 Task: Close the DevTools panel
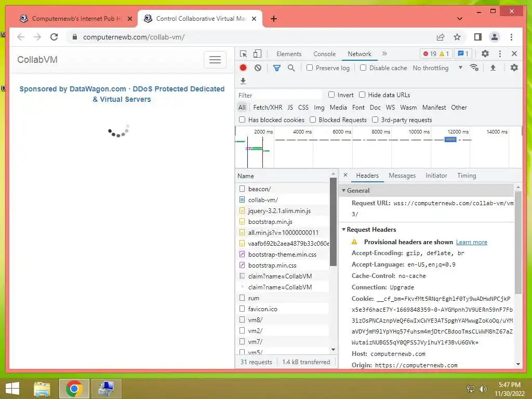coord(514,54)
